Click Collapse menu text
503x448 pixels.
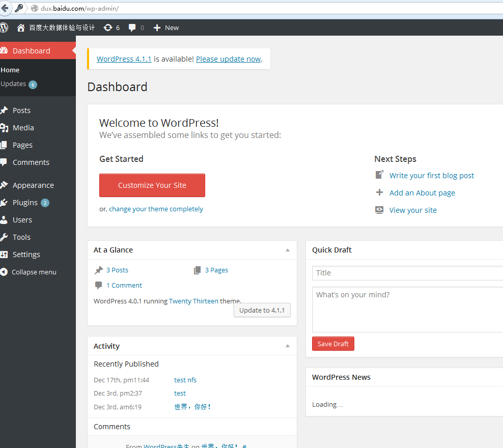click(34, 272)
